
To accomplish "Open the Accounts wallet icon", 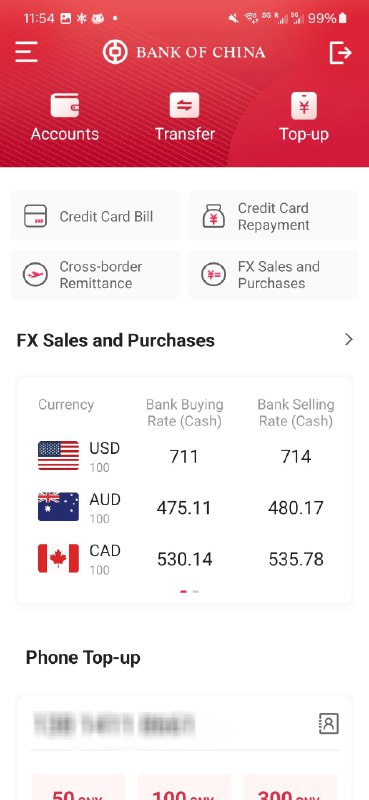I will 65,105.
